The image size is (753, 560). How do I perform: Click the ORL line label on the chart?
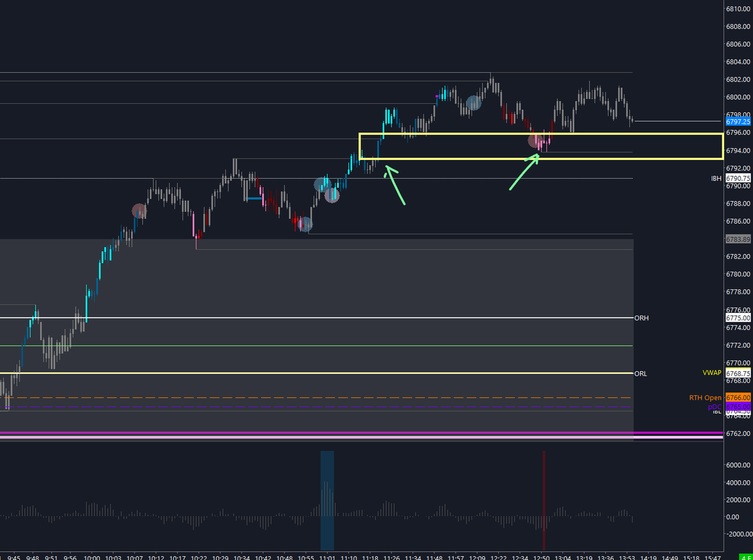(x=642, y=373)
